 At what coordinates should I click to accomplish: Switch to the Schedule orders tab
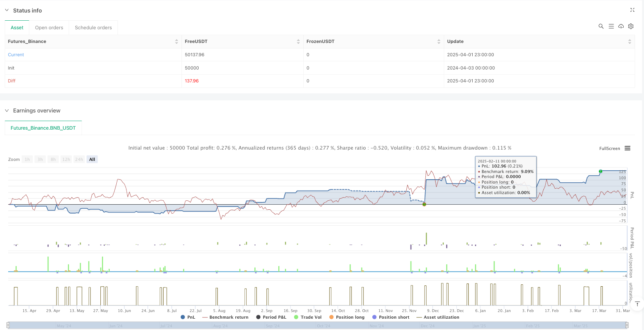[93, 28]
